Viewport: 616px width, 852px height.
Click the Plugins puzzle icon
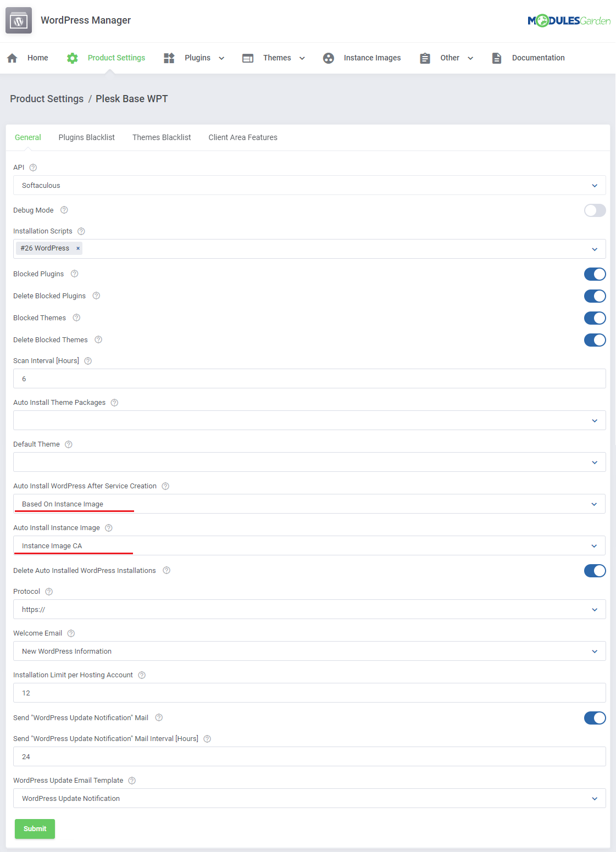click(x=169, y=58)
